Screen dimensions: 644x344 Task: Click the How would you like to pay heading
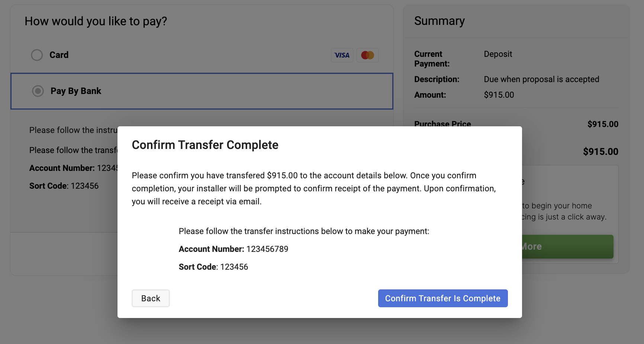[96, 21]
